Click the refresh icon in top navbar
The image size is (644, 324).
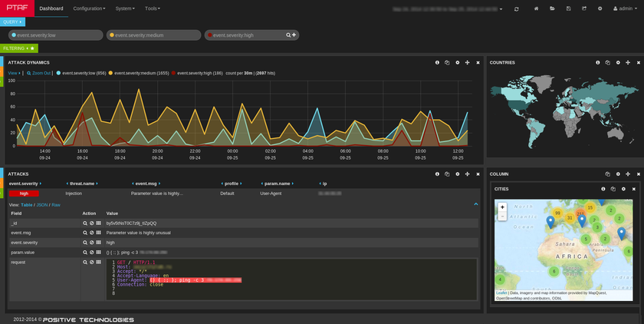click(517, 8)
